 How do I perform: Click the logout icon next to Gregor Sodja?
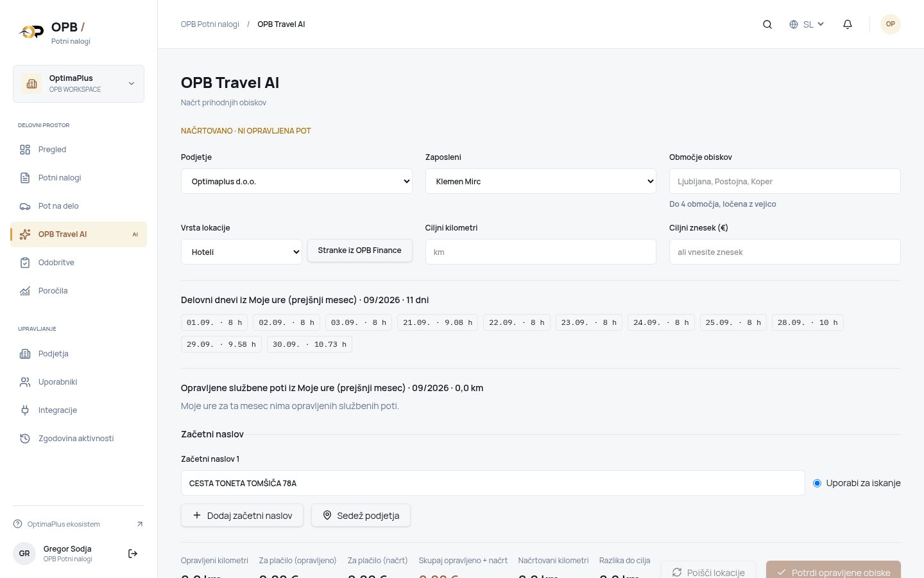coord(133,554)
